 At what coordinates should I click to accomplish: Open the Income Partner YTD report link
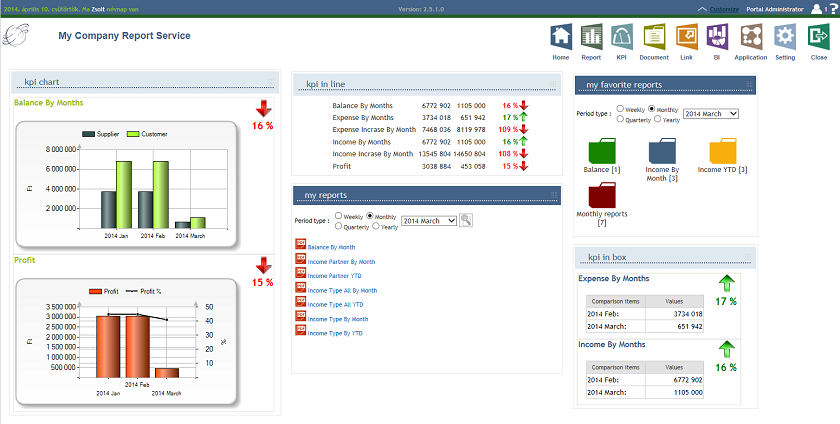coord(335,275)
